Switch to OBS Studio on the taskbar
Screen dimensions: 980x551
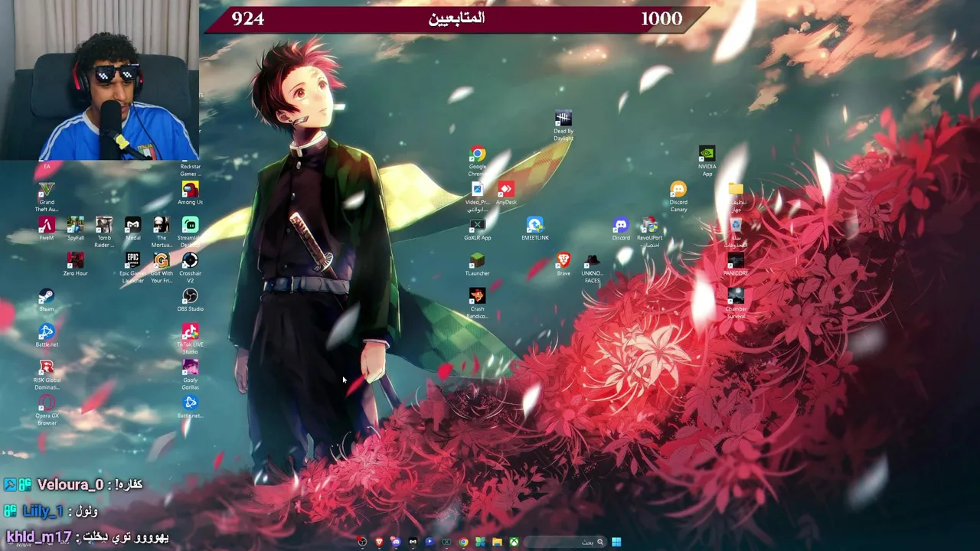pos(362,542)
